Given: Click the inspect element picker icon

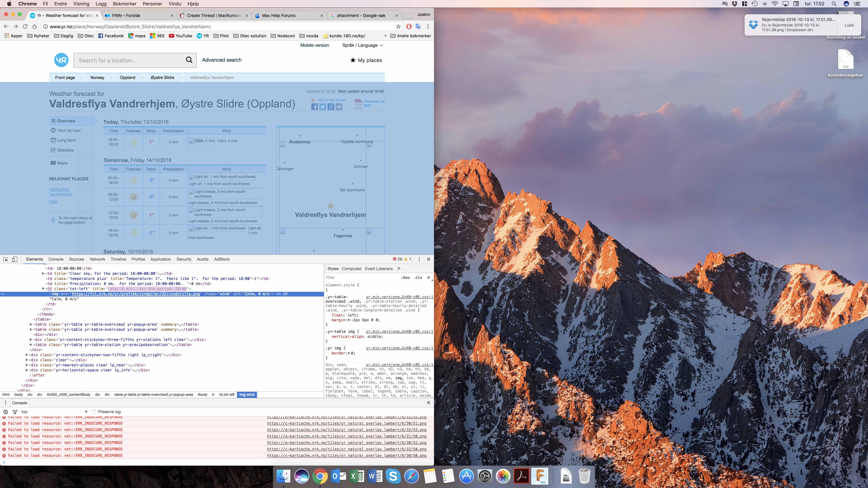Looking at the screenshot, I should click(5, 259).
